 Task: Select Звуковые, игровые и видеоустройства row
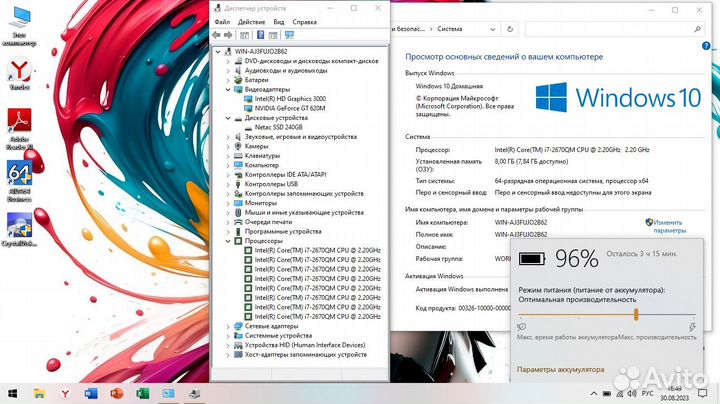click(x=301, y=137)
